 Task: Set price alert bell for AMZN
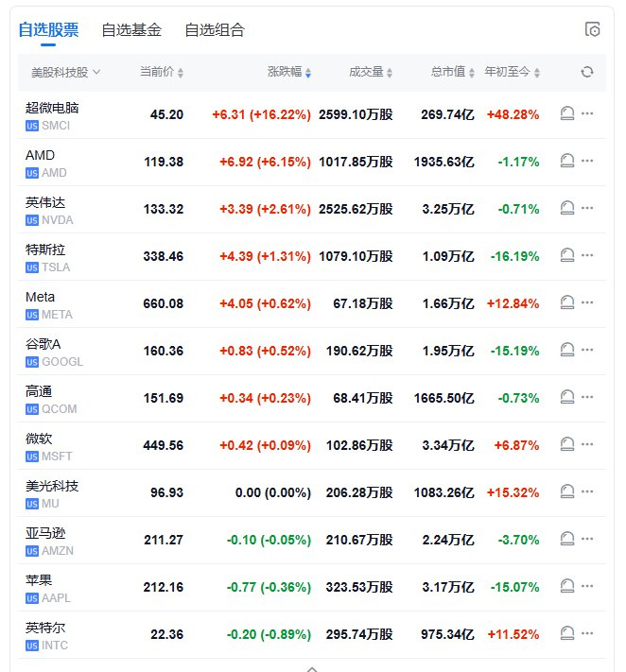coord(566,539)
